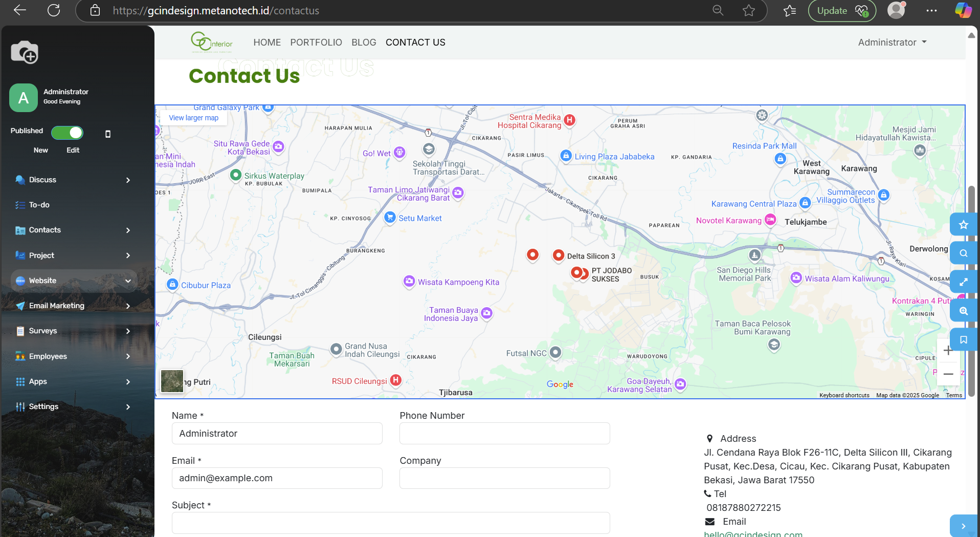Click View larger map link
This screenshot has width=980, height=537.
click(x=193, y=118)
